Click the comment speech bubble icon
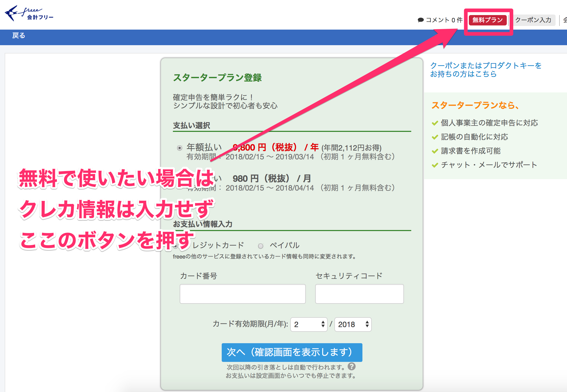Viewport: 567px width, 392px height. 421,20
